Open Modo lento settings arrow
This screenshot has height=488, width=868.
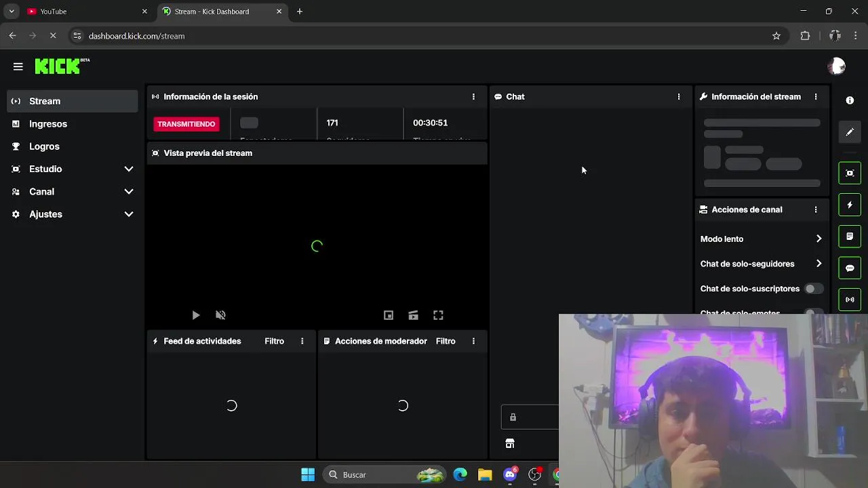(x=818, y=239)
